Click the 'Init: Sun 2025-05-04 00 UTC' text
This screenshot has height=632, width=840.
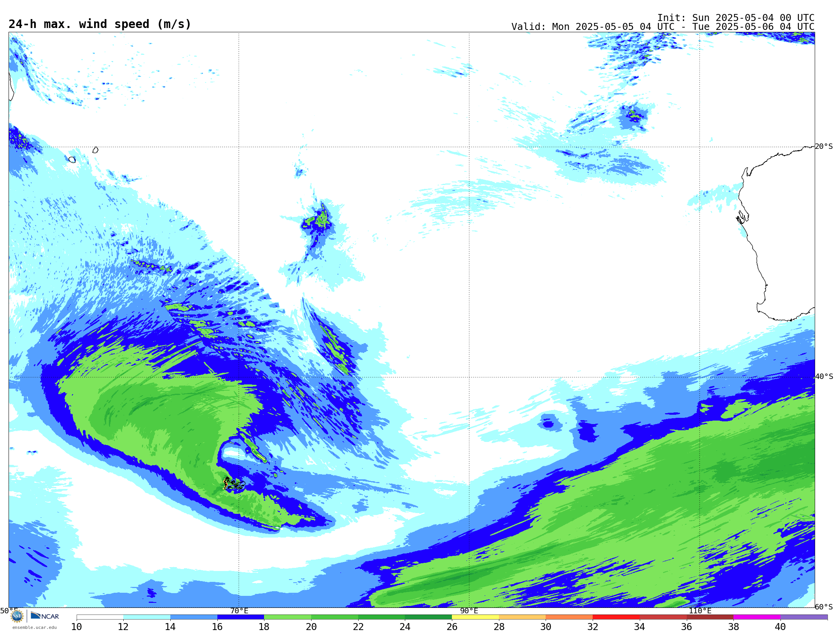click(x=735, y=18)
